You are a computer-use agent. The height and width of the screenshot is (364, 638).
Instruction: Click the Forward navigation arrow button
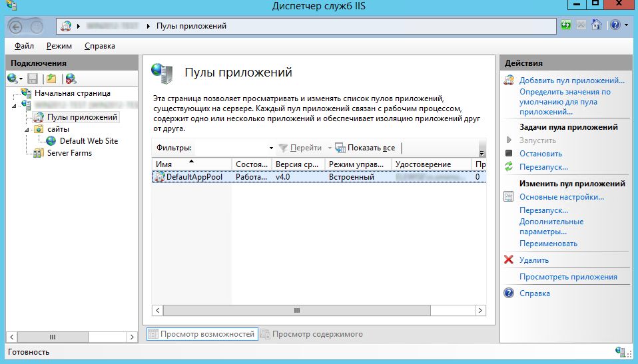pos(37,27)
